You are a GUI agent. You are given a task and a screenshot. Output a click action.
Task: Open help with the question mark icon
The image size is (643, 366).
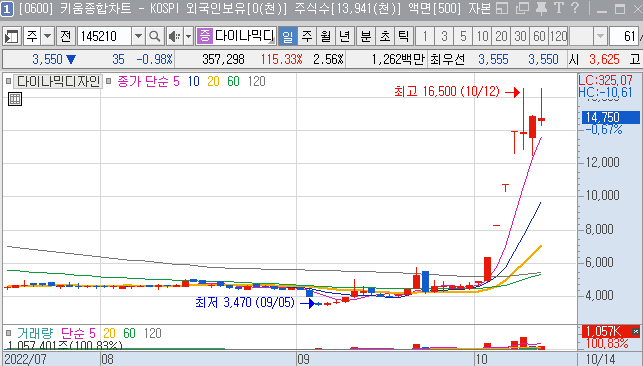[x=575, y=8]
